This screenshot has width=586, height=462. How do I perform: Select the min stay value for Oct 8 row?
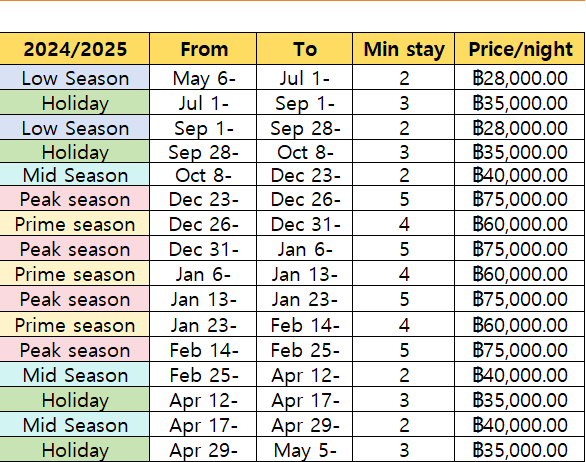coord(404,175)
